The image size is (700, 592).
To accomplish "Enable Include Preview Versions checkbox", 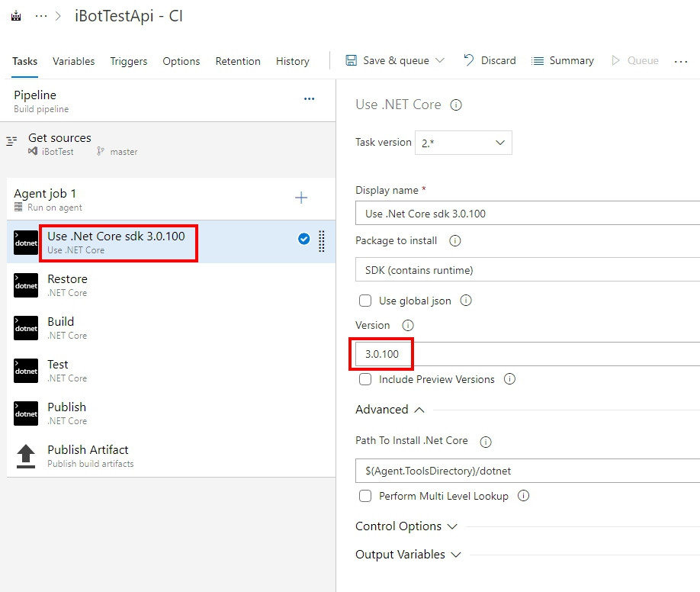I will point(365,379).
